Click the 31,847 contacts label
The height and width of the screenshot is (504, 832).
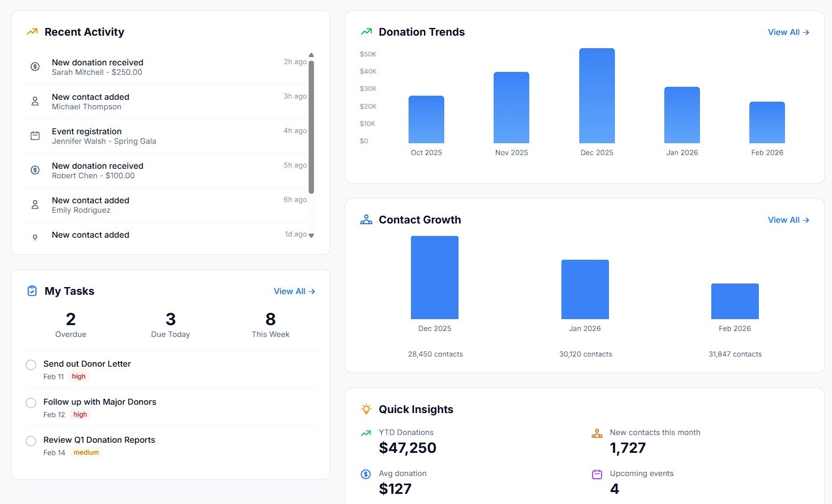(735, 354)
